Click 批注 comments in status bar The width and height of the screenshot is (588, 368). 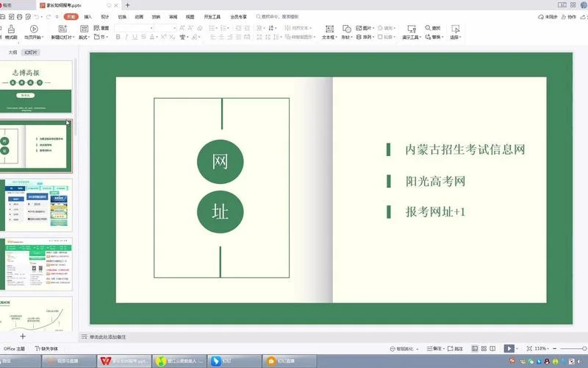(455, 349)
